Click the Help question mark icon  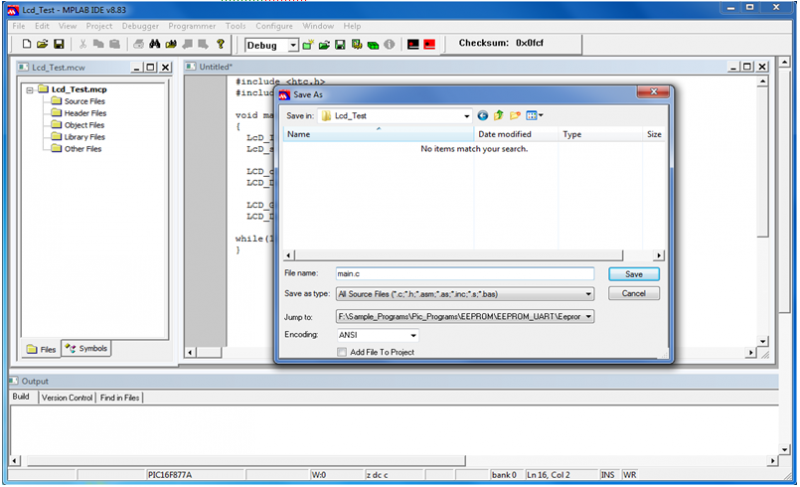(220, 44)
